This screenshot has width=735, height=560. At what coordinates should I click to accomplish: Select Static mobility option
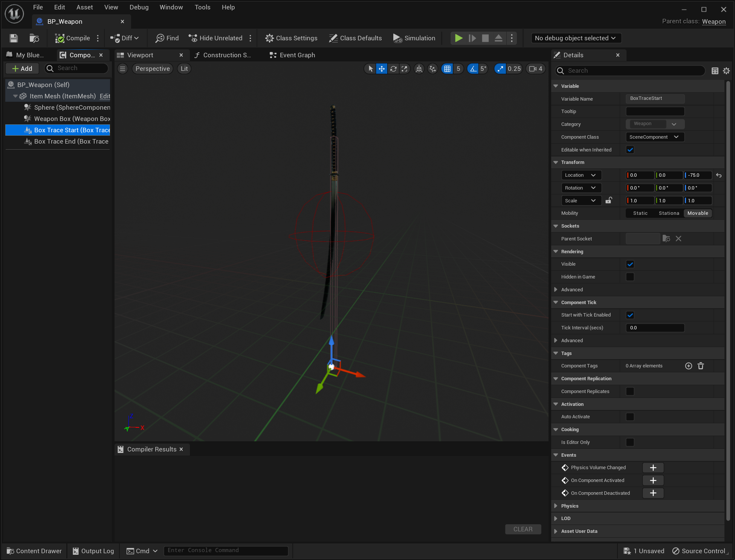640,213
